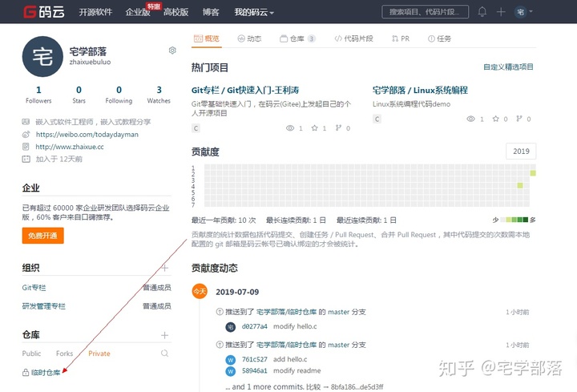Click the fork icon of Linux系统编程 project
577x392 pixels.
pyautogui.click(x=518, y=119)
